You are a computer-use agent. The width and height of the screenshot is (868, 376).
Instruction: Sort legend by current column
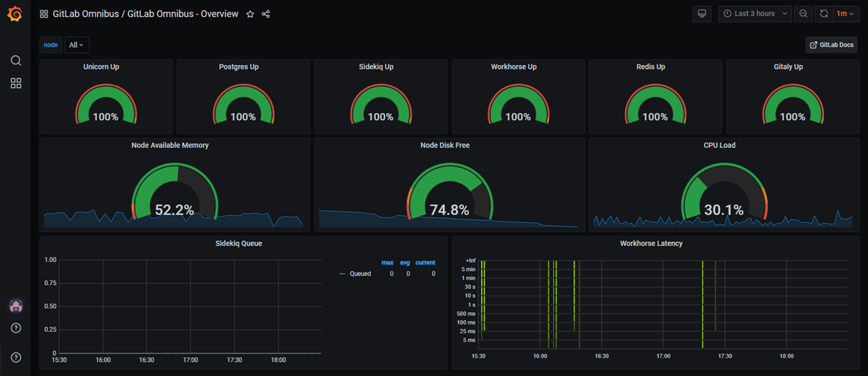click(x=425, y=262)
